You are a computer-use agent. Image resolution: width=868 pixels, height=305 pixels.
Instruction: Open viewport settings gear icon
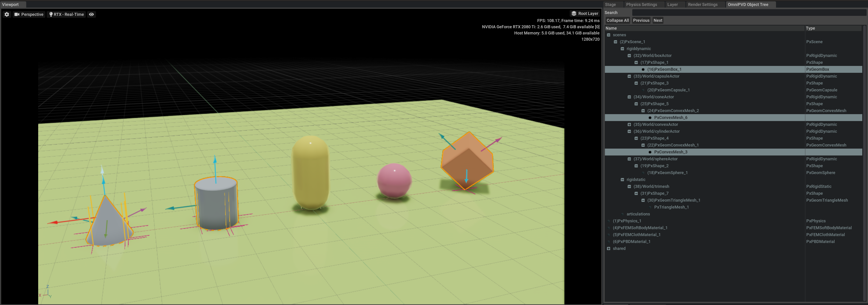pyautogui.click(x=7, y=14)
